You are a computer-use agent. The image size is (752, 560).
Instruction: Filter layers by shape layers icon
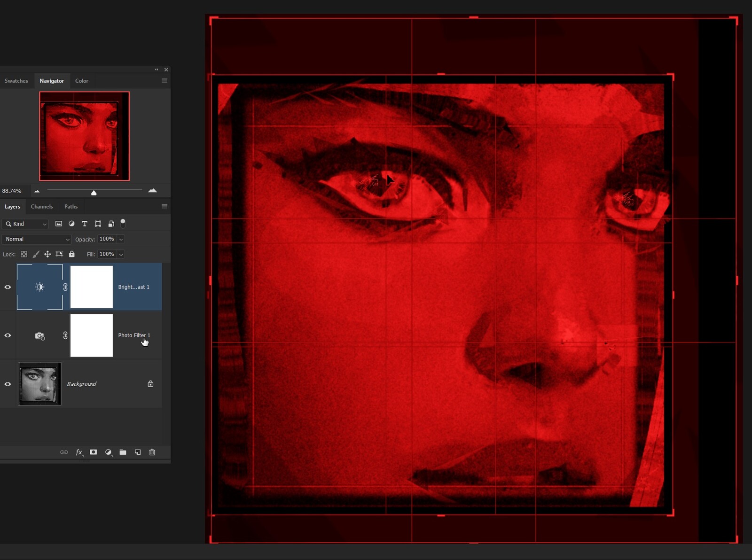click(x=98, y=224)
